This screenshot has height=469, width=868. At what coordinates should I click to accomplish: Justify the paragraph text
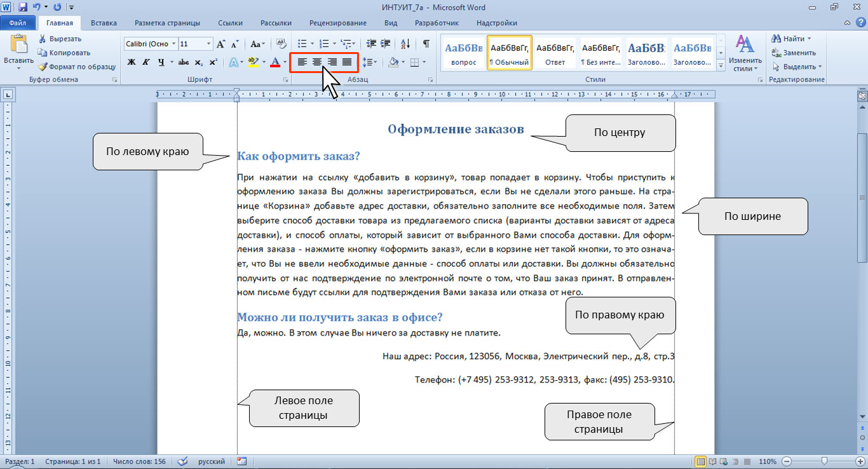pos(346,62)
